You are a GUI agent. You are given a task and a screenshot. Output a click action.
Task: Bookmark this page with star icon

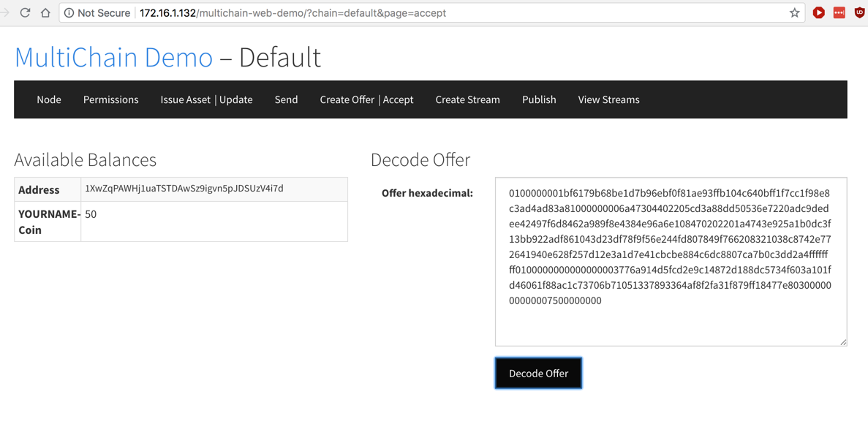[794, 12]
